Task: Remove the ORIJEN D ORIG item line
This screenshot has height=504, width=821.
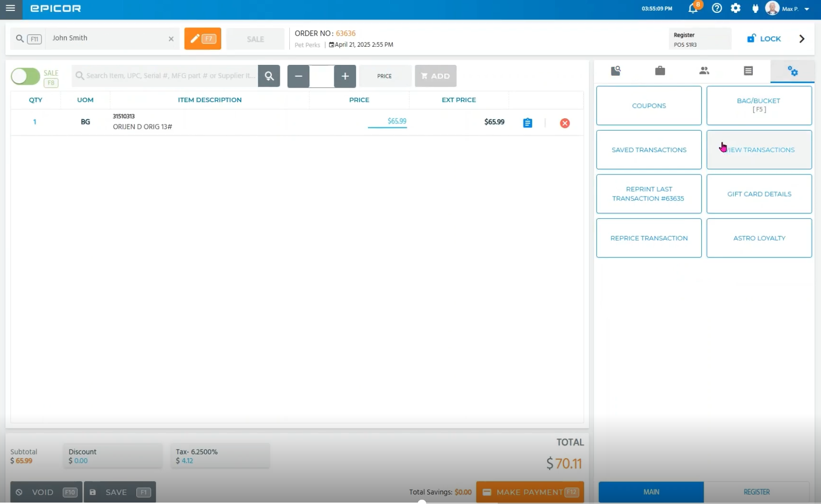Action: point(564,123)
